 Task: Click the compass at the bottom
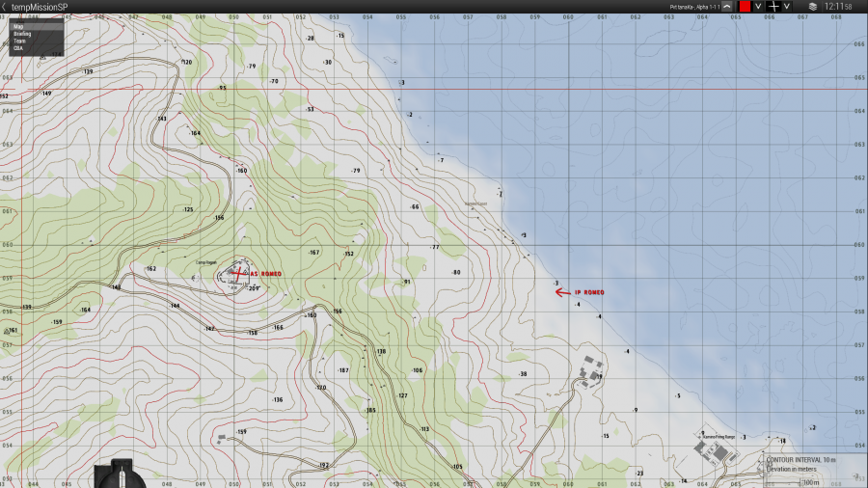point(118,475)
